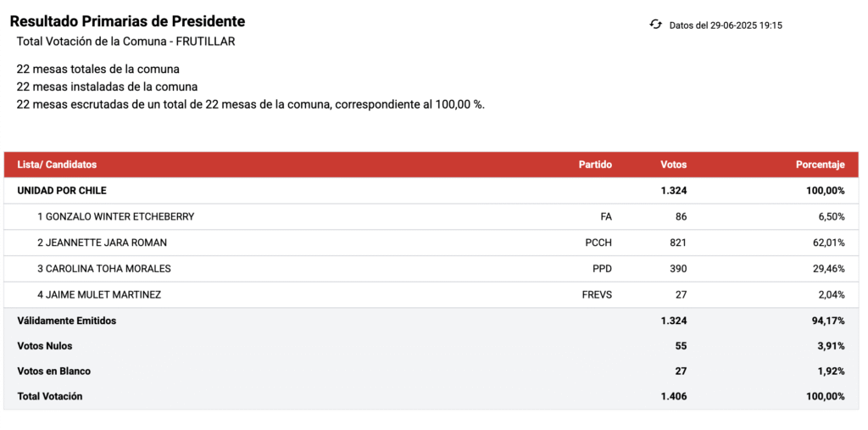Screen dimensions: 868x430
Task: Click the 'Total Votación de la Comuna - FRUTILLAR' subtitle
Action: pos(126,42)
